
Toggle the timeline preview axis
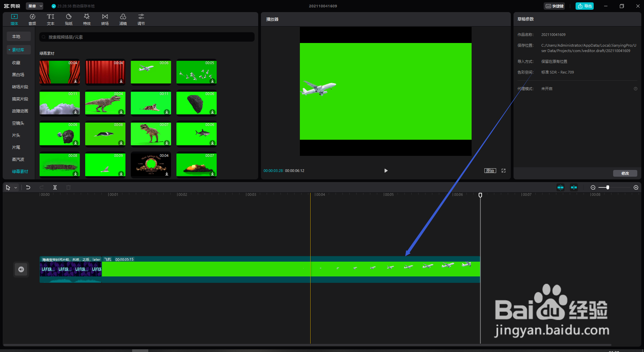(574, 187)
